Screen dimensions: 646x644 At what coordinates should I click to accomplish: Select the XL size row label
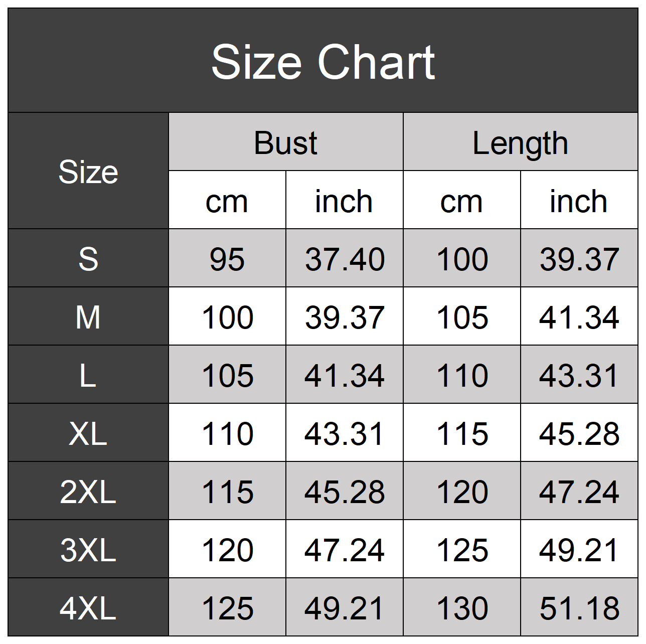88,433
